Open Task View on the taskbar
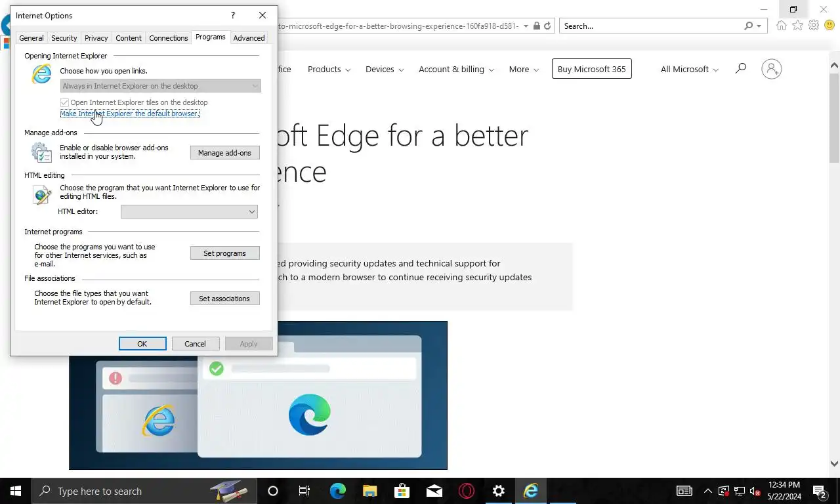 304,491
